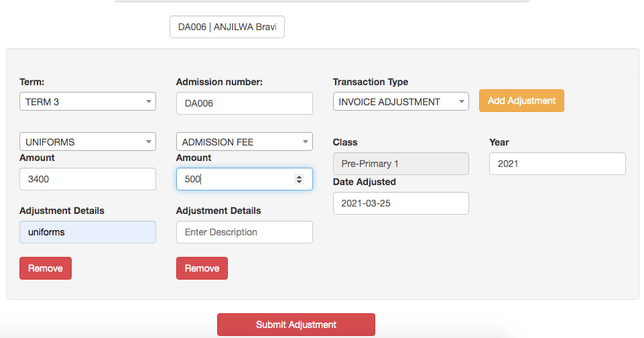Expand the Transaction Type dropdown
This screenshot has height=338, width=644.
(x=400, y=102)
